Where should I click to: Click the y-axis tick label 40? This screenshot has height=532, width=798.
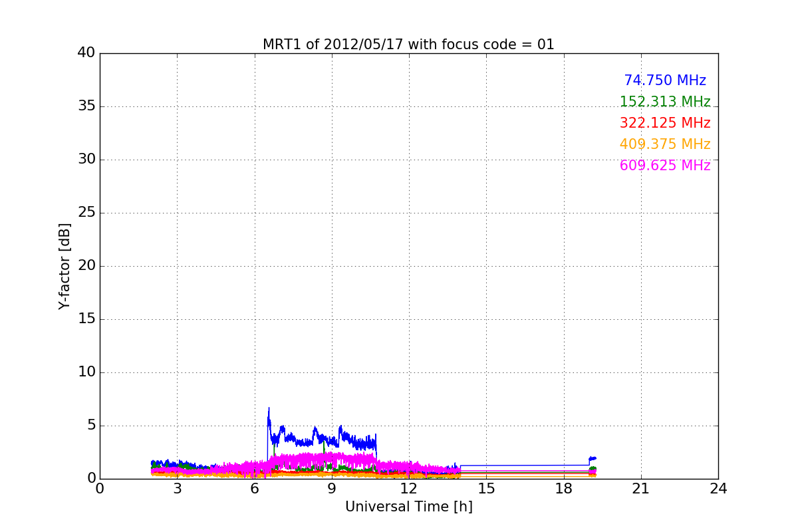(86, 53)
